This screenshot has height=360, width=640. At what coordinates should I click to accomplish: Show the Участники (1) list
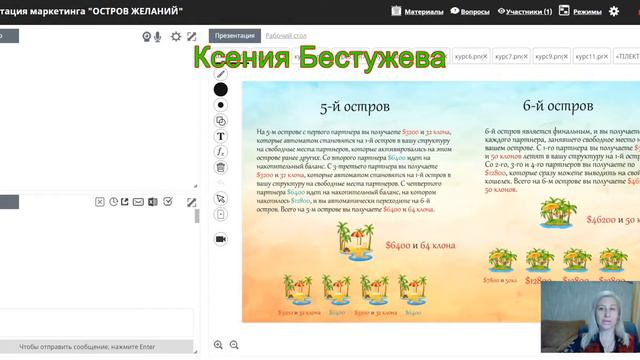tap(525, 11)
